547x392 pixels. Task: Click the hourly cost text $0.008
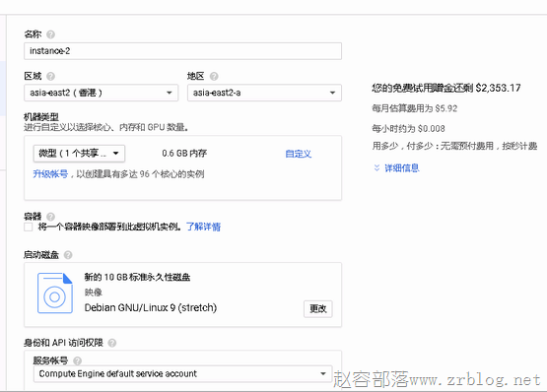pos(431,129)
